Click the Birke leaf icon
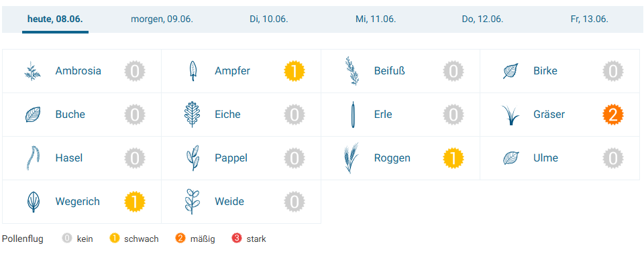Image resolution: width=644 pixels, height=262 pixels. coord(511,71)
